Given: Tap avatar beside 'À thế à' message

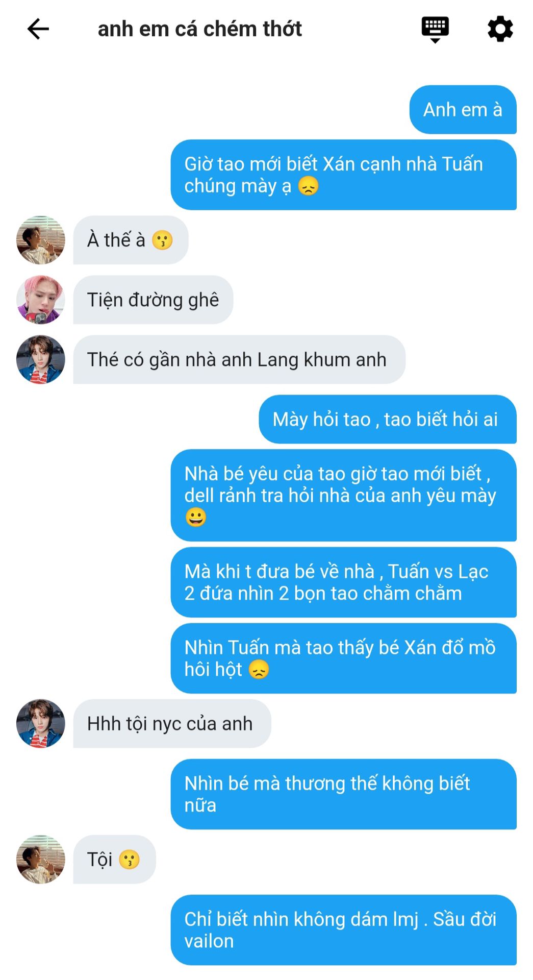Looking at the screenshot, I should (x=41, y=240).
